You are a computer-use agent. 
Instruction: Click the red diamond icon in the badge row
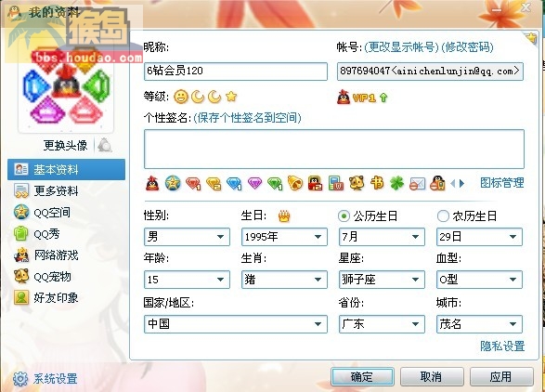pos(193,183)
